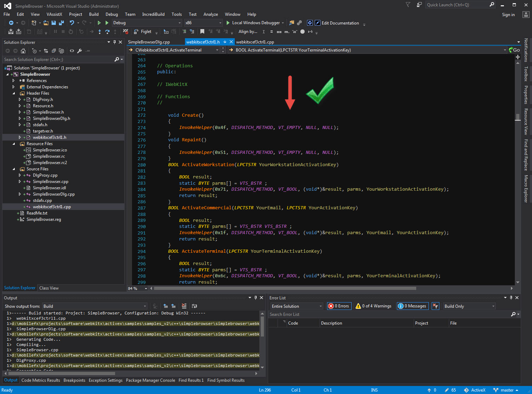Click Align by... toolbar button

coord(248,32)
